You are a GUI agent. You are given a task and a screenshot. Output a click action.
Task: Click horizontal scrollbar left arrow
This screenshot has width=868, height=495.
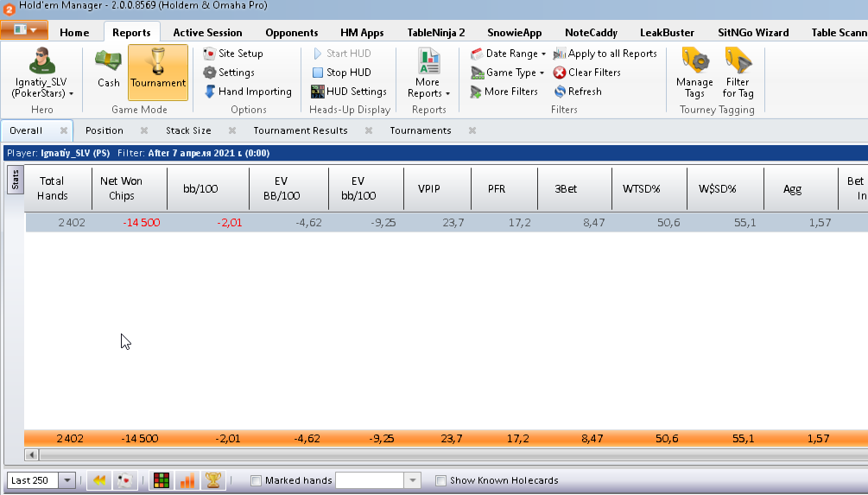pos(32,454)
